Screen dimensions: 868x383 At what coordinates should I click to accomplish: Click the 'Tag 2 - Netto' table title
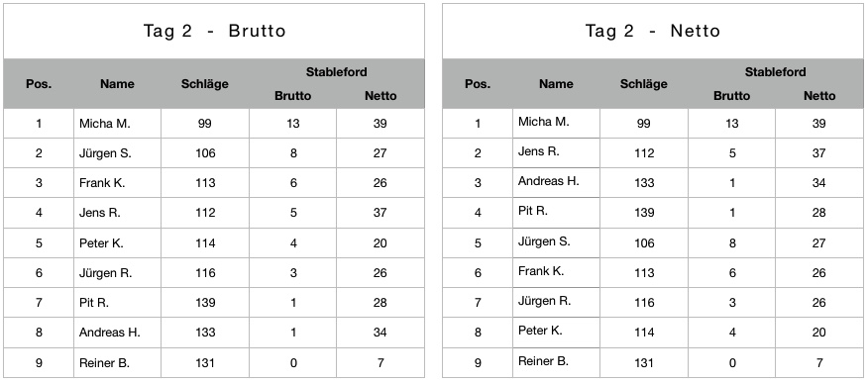point(653,31)
